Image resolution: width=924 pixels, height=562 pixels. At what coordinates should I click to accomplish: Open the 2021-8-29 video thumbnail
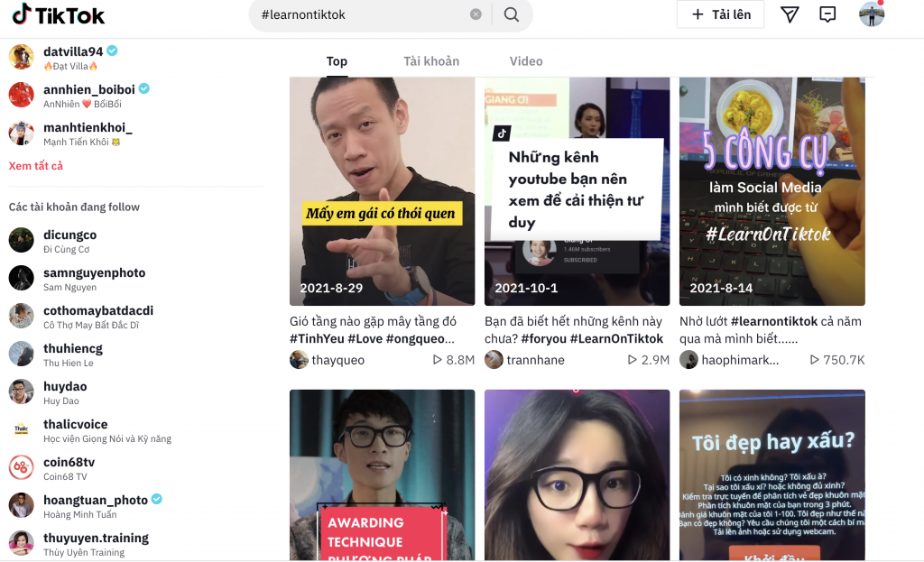pyautogui.click(x=382, y=191)
